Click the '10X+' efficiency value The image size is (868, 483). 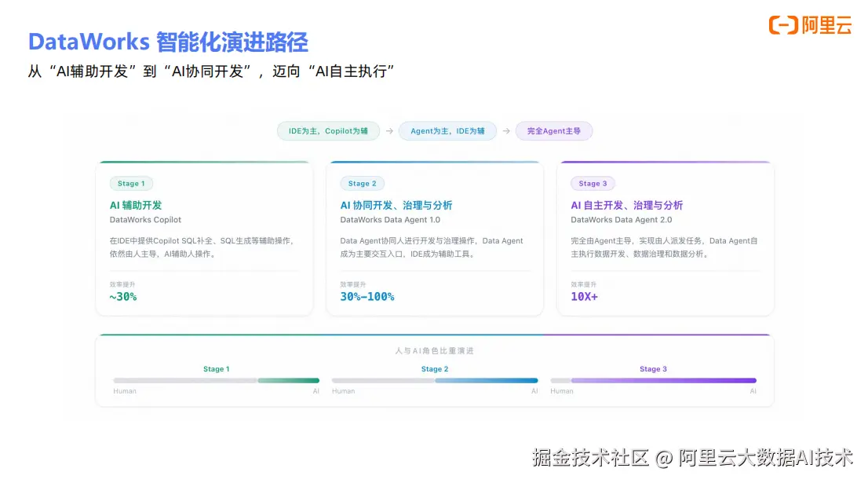tap(584, 297)
